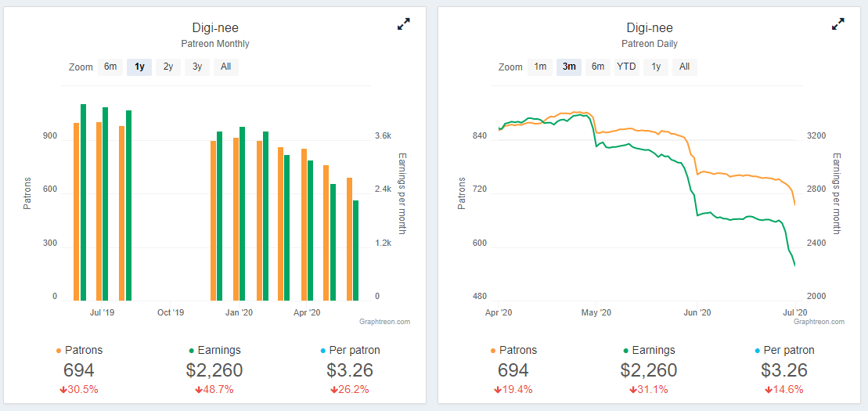Click the 31.1% earnings decrease indicator
Viewport: 868px width, 411px height.
649,389
